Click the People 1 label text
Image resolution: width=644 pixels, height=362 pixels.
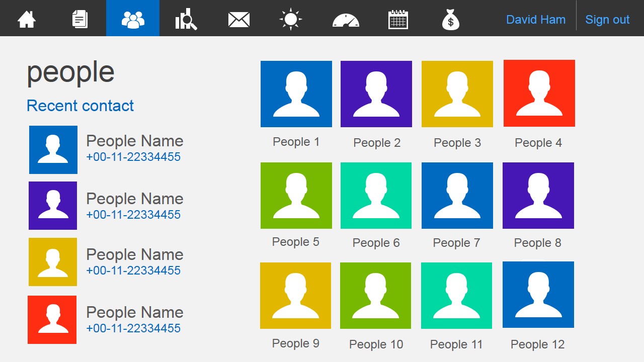(296, 142)
